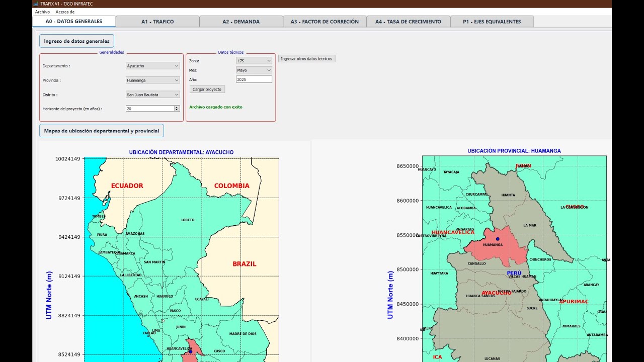Switch to A1 - TRAFICO tab
Image resolution: width=644 pixels, height=362 pixels.
pos(157,22)
